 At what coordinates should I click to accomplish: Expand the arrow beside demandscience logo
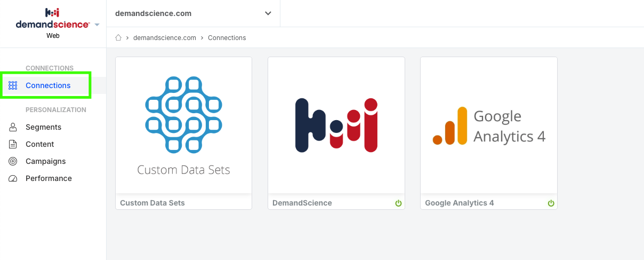pyautogui.click(x=97, y=25)
